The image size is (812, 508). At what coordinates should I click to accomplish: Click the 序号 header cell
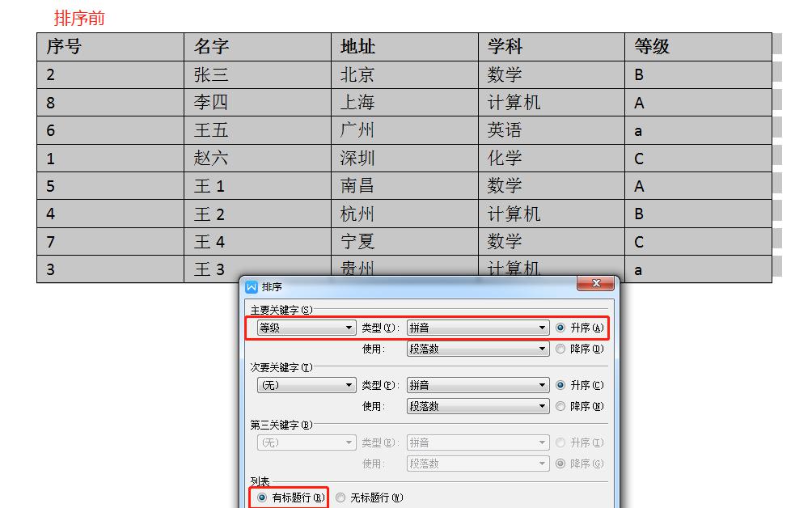(x=110, y=47)
